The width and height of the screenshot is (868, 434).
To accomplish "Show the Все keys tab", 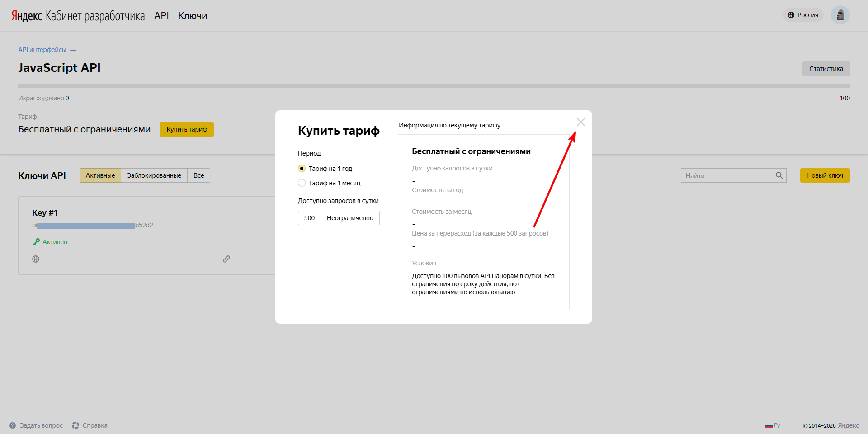I will tap(199, 175).
